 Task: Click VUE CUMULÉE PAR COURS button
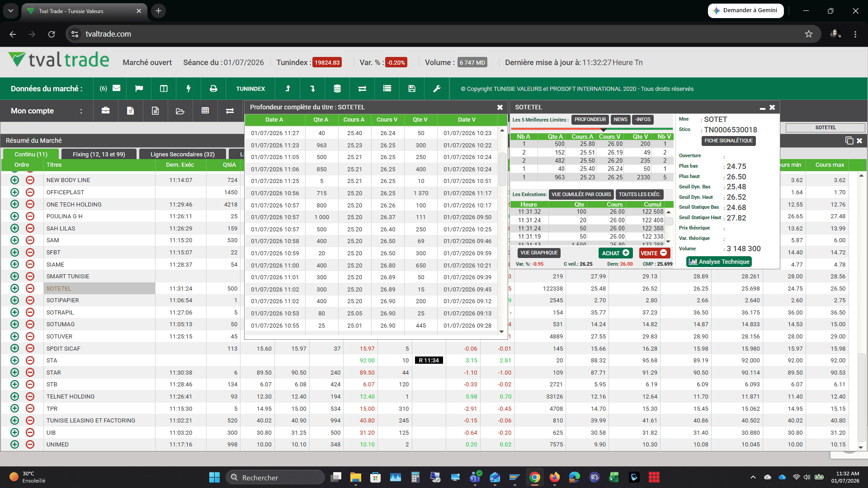[x=581, y=195]
